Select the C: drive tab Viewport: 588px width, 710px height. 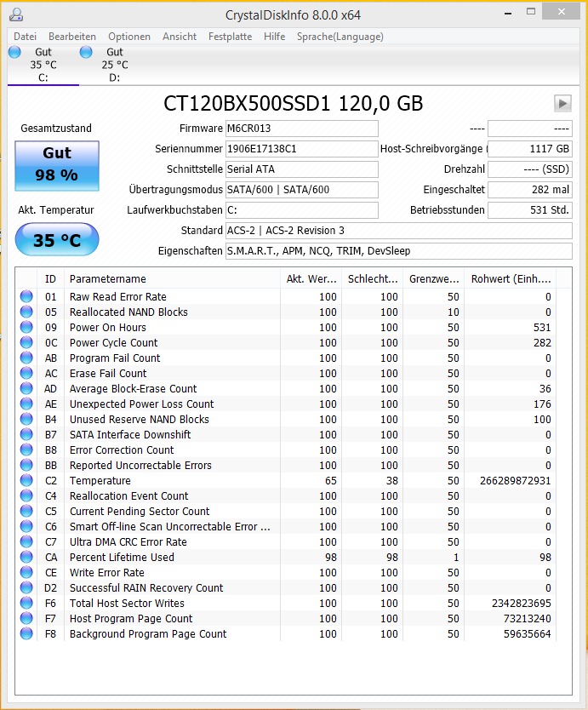43,65
